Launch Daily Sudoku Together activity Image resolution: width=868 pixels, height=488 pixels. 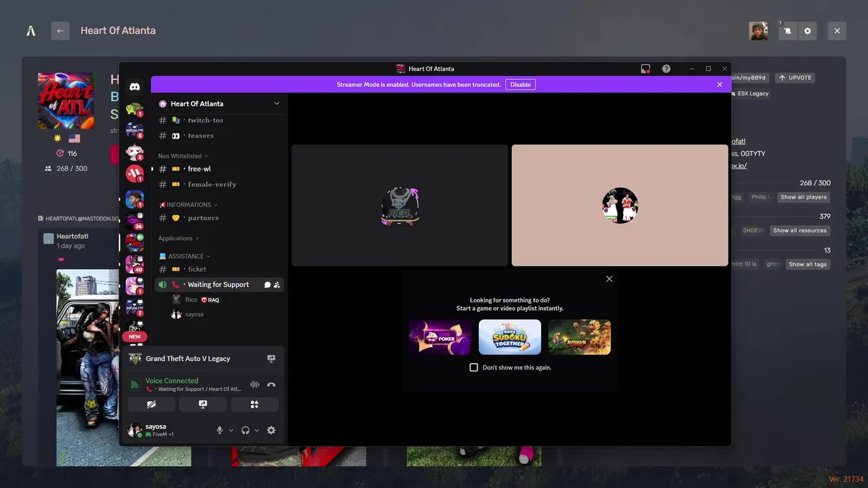510,337
